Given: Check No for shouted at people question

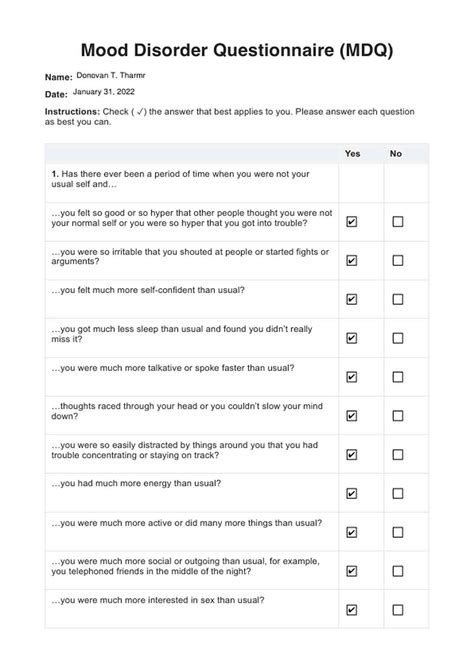Looking at the screenshot, I should coord(397,261).
